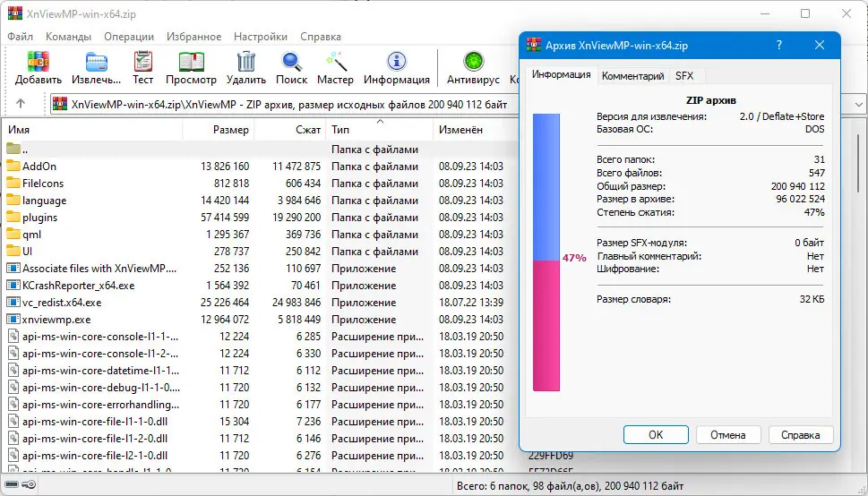The width and height of the screenshot is (868, 496).
Task: Sort list by Изменён column header
Action: (476, 130)
